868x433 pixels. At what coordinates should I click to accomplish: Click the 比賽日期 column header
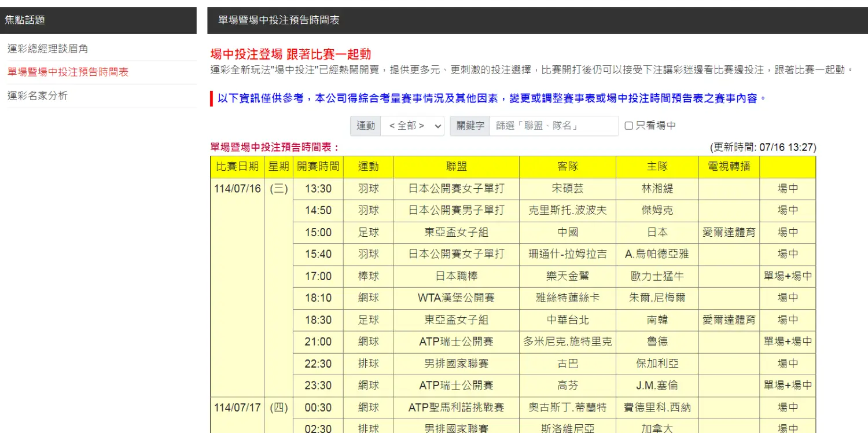tap(237, 167)
